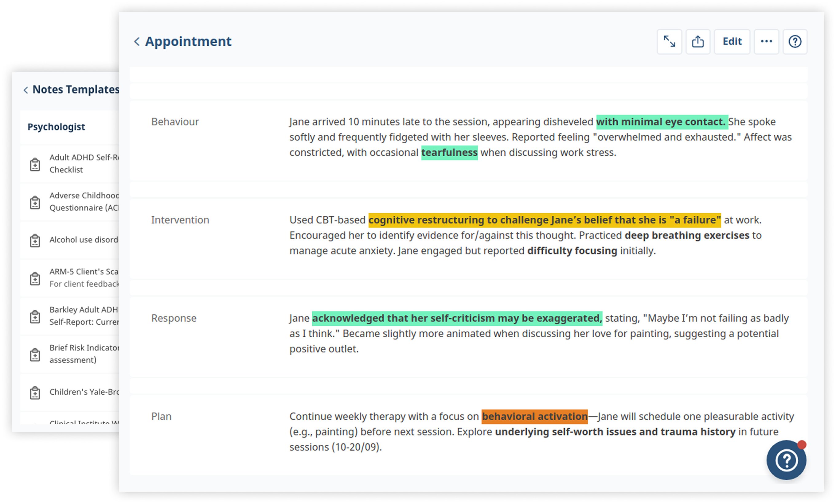Image resolution: width=836 pixels, height=504 pixels.
Task: Go back using Notes Templates chevron
Action: pyautogui.click(x=26, y=90)
